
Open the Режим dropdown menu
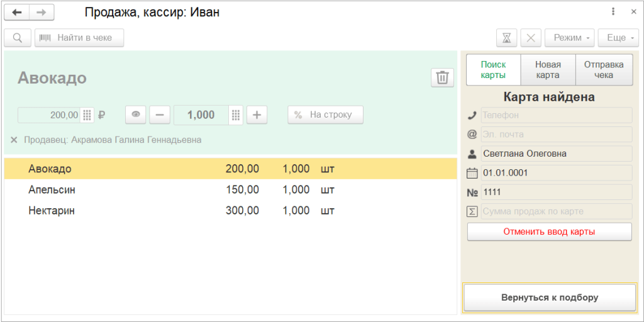tap(569, 38)
